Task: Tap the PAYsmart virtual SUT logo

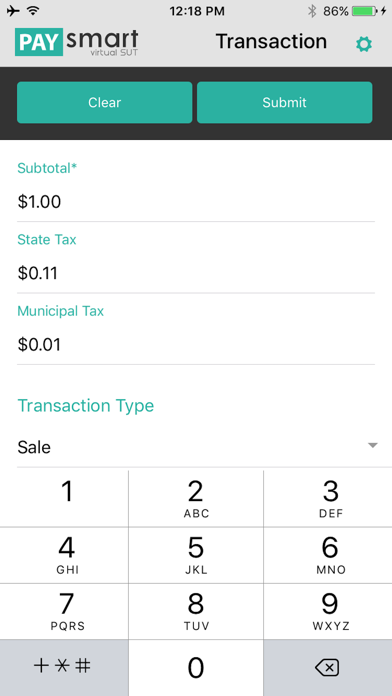Action: tap(76, 43)
